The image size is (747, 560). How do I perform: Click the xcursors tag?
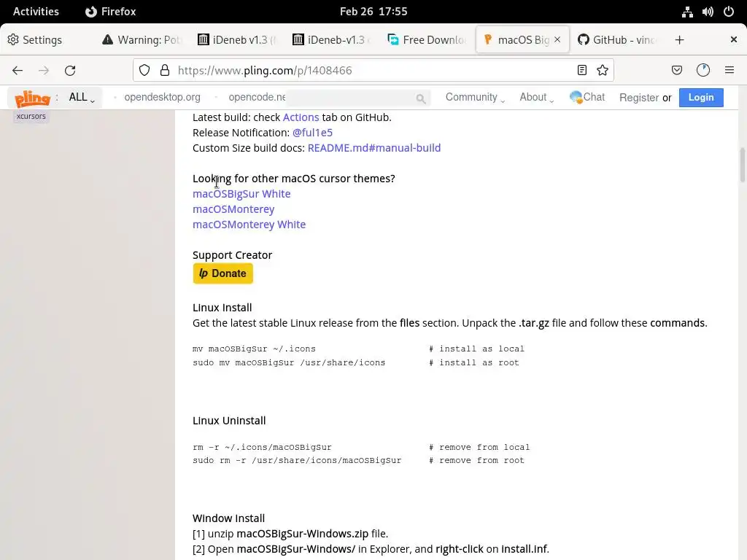[x=31, y=116]
